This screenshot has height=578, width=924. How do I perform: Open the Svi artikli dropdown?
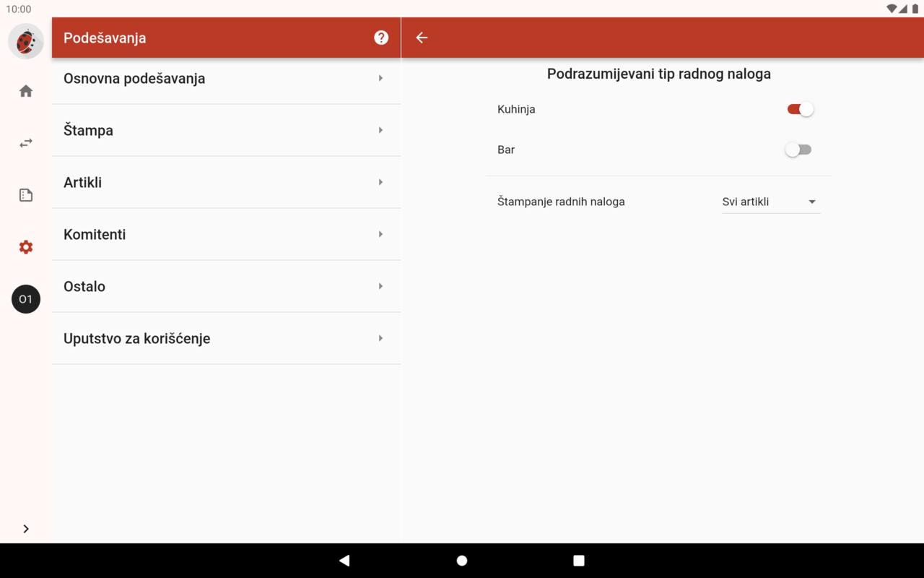click(x=771, y=202)
